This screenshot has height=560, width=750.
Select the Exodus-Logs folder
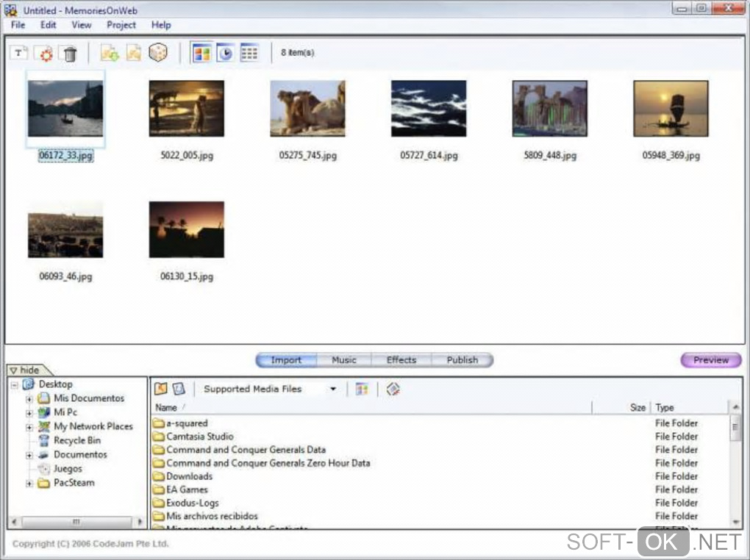(x=193, y=503)
